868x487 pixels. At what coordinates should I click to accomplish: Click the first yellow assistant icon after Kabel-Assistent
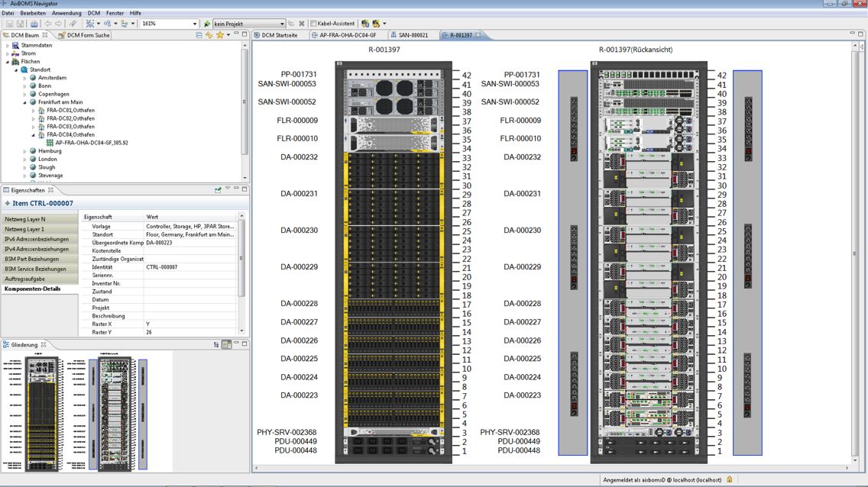click(364, 24)
